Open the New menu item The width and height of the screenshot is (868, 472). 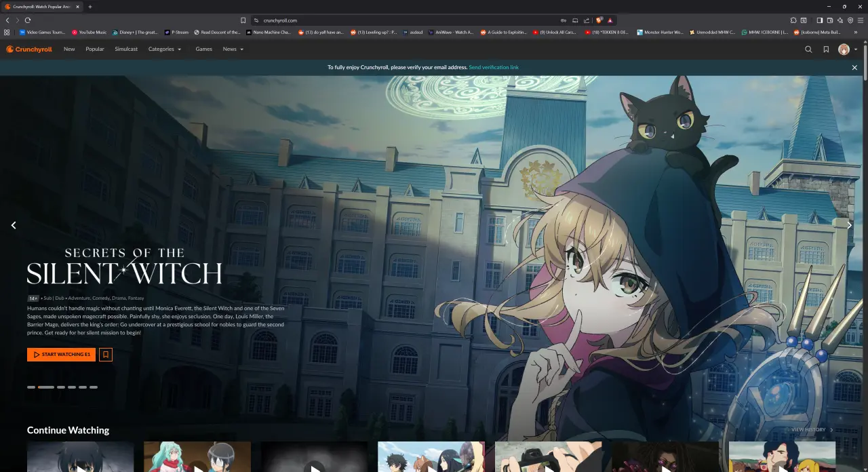[x=69, y=49]
